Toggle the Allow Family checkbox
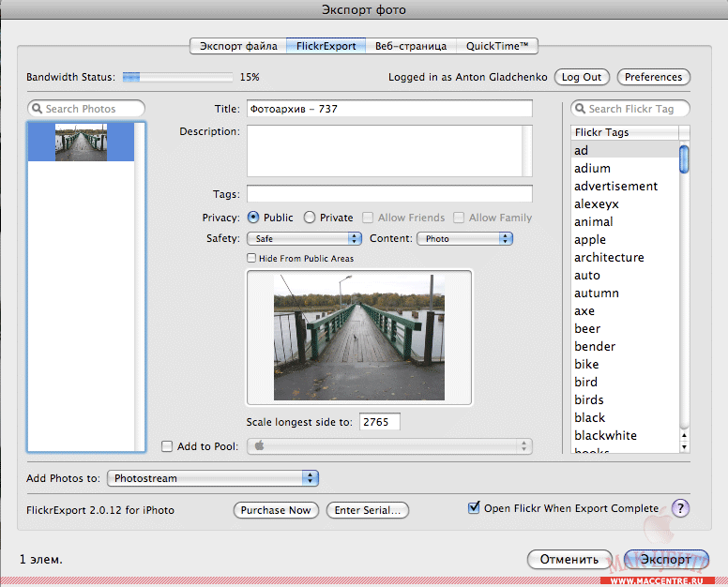The height and width of the screenshot is (587, 728). point(459,218)
